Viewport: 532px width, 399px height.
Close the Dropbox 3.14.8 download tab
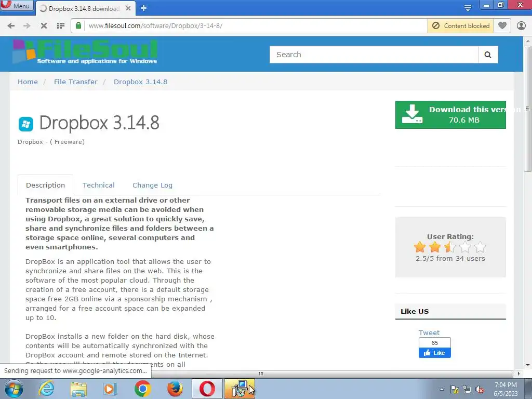tap(128, 8)
